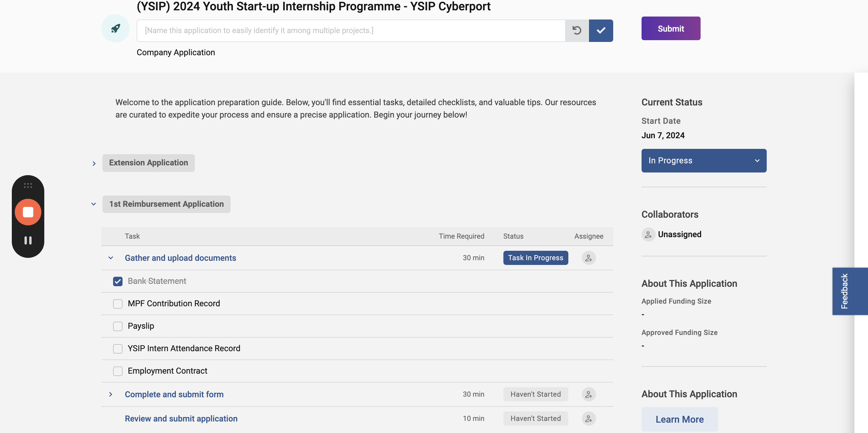Focus the application name input field
868x433 pixels.
tap(351, 31)
